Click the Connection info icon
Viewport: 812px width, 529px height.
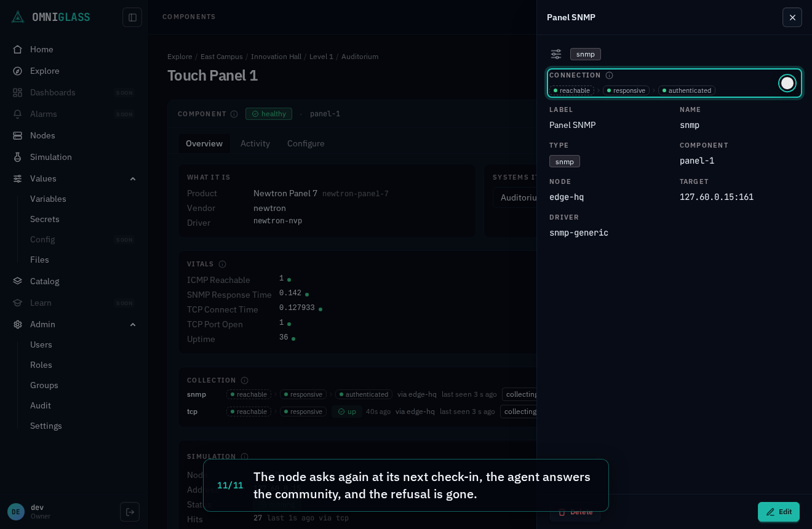[x=609, y=75]
